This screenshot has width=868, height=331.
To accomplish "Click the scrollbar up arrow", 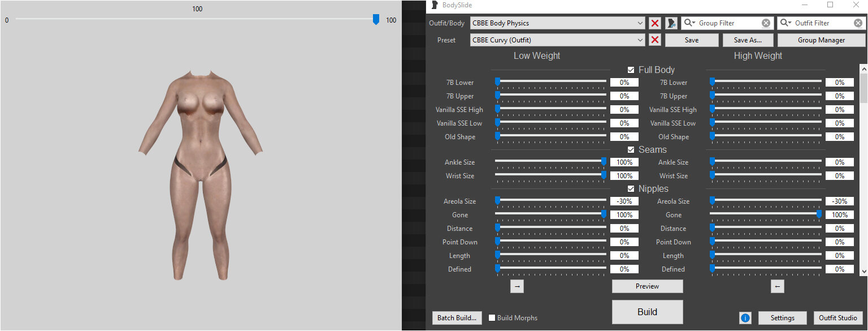I will point(863,68).
